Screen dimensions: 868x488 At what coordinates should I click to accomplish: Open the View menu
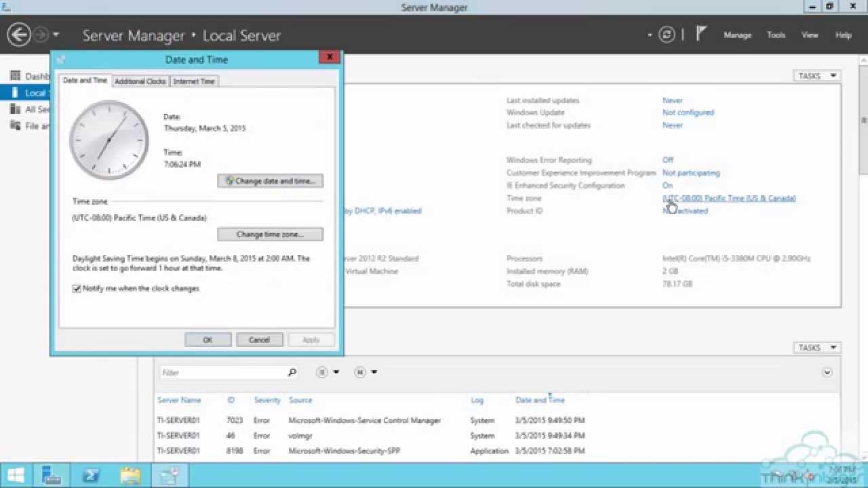coord(810,35)
